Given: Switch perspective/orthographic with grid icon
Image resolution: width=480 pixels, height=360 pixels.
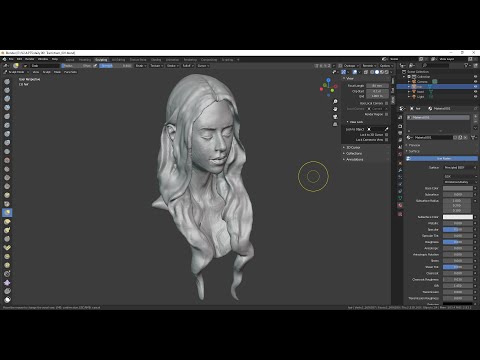Looking at the screenshot, I should click(x=335, y=124).
